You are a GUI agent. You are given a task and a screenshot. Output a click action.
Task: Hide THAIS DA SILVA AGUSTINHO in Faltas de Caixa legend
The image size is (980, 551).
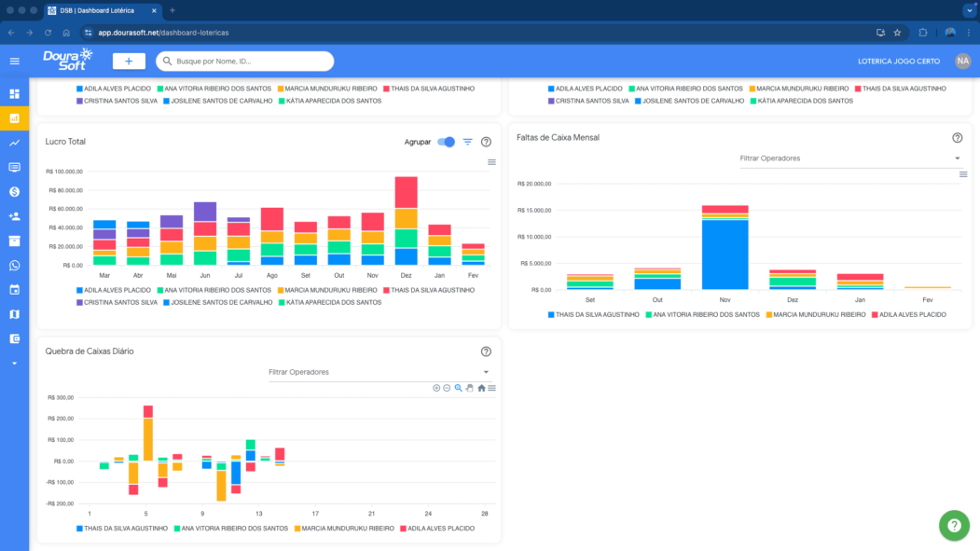[x=594, y=315]
